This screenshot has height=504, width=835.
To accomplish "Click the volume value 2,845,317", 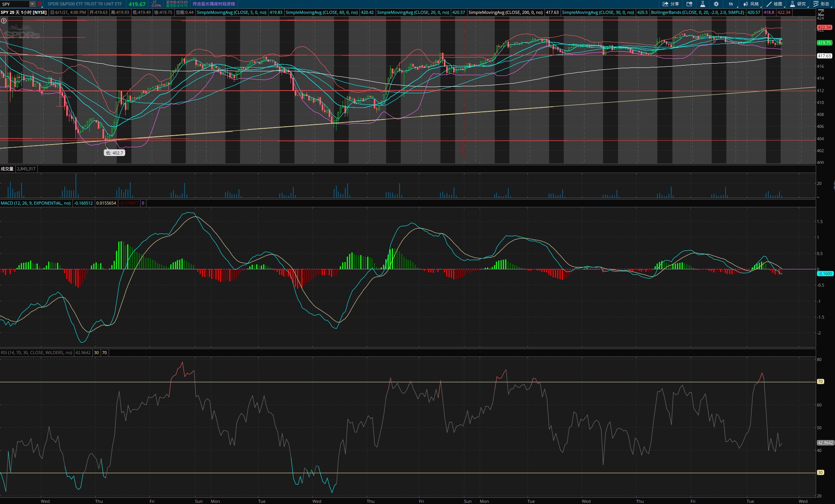I will point(26,169).
